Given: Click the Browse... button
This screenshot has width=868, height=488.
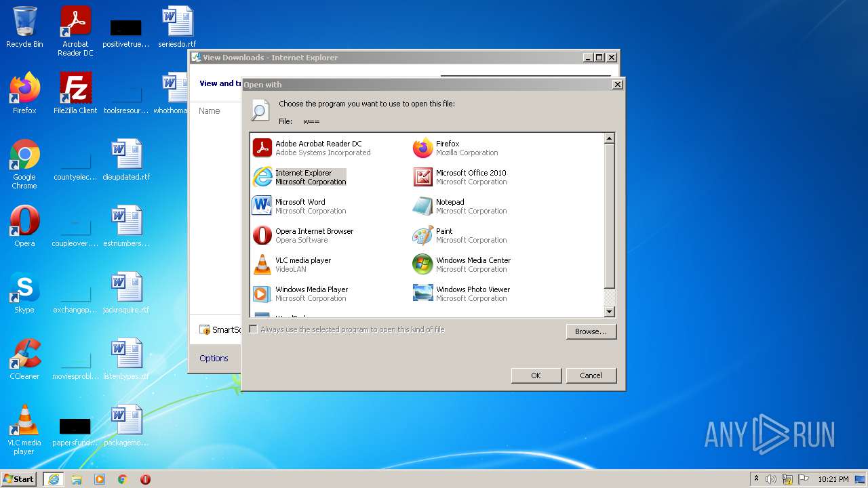Looking at the screenshot, I should (591, 331).
